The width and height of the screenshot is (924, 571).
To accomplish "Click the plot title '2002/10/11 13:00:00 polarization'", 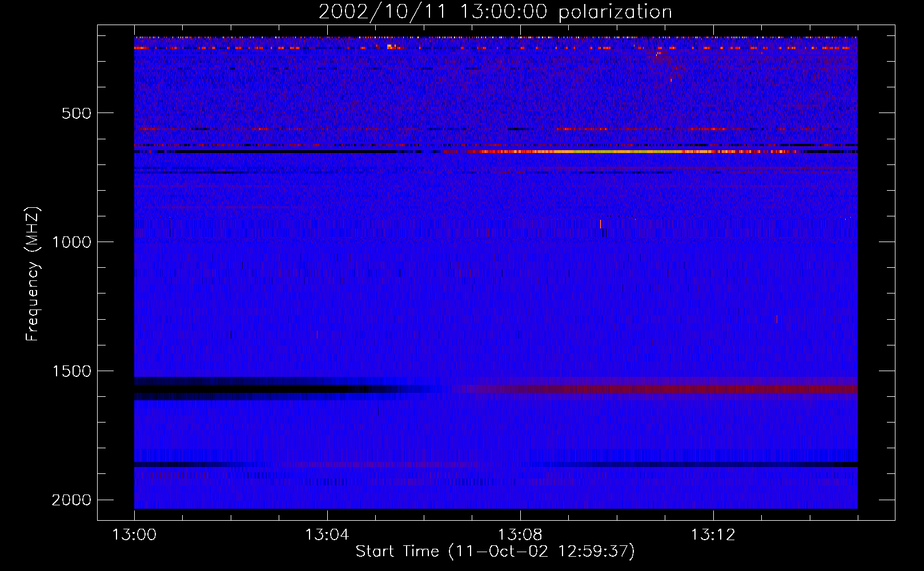I will point(495,12).
